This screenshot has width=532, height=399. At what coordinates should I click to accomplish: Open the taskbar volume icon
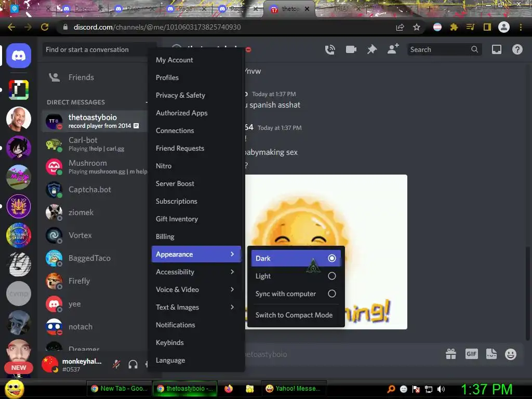click(441, 389)
